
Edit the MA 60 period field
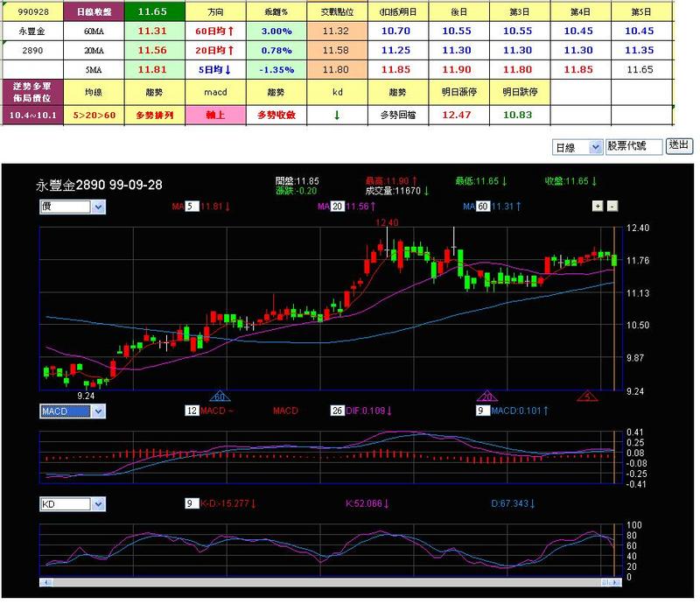(485, 207)
